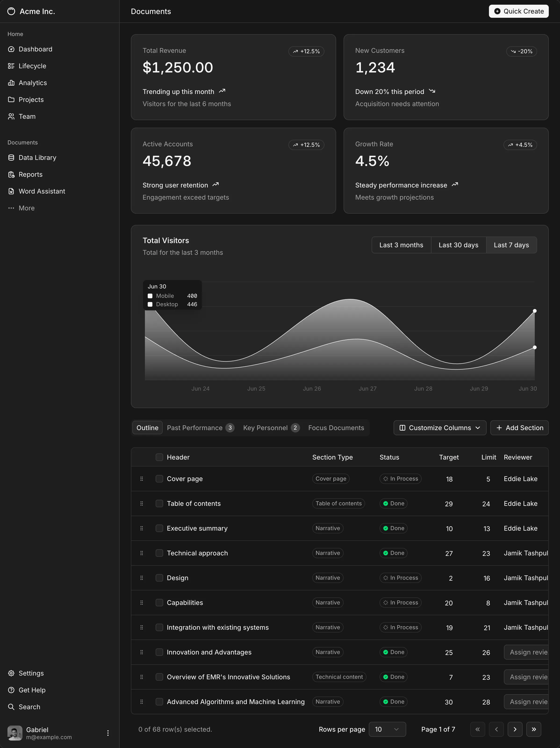
Task: Open Assign reviewer dropdown for Innovation and Advantages
Action: coord(526,652)
